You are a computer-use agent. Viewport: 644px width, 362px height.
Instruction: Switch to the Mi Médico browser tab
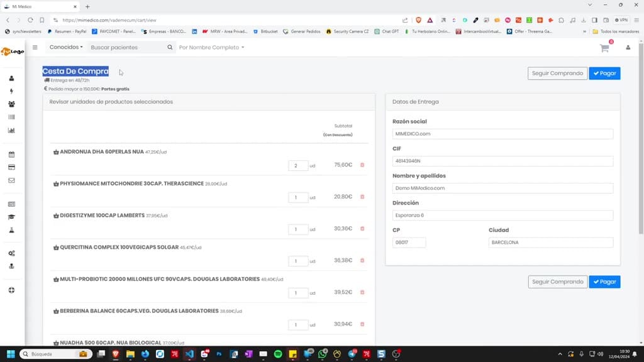point(40,6)
